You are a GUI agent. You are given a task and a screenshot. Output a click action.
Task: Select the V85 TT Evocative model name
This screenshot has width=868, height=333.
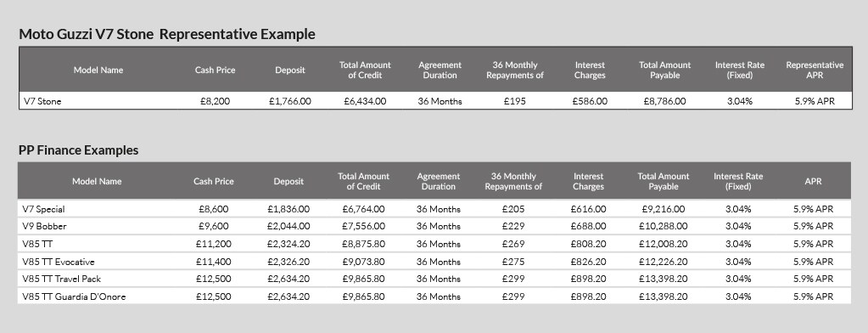(x=59, y=262)
